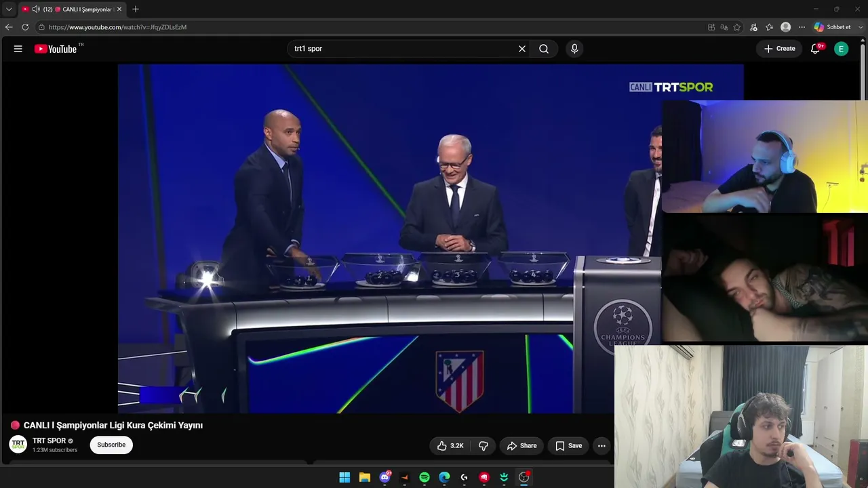The width and height of the screenshot is (868, 488).
Task: View site information lock icon
Action: [41, 27]
